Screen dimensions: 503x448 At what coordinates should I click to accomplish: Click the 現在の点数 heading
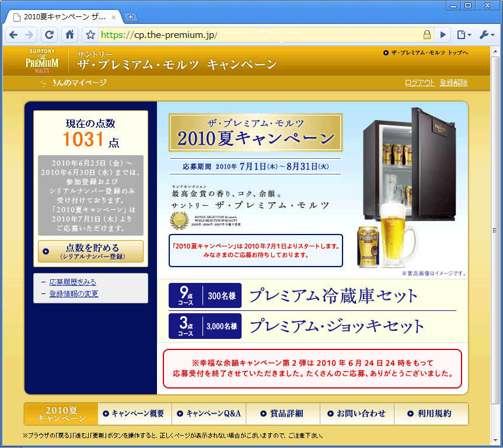pyautogui.click(x=90, y=124)
